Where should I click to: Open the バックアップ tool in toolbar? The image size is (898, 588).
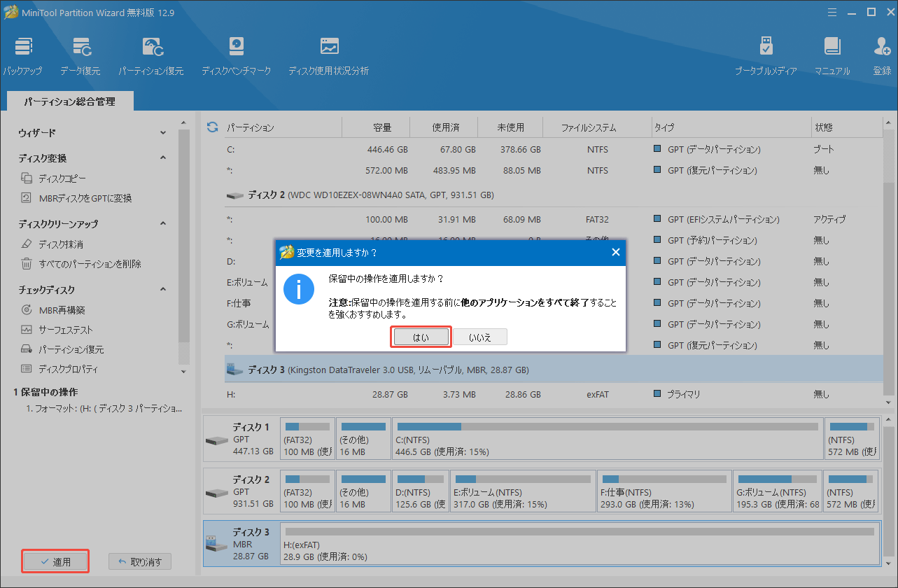coord(22,56)
